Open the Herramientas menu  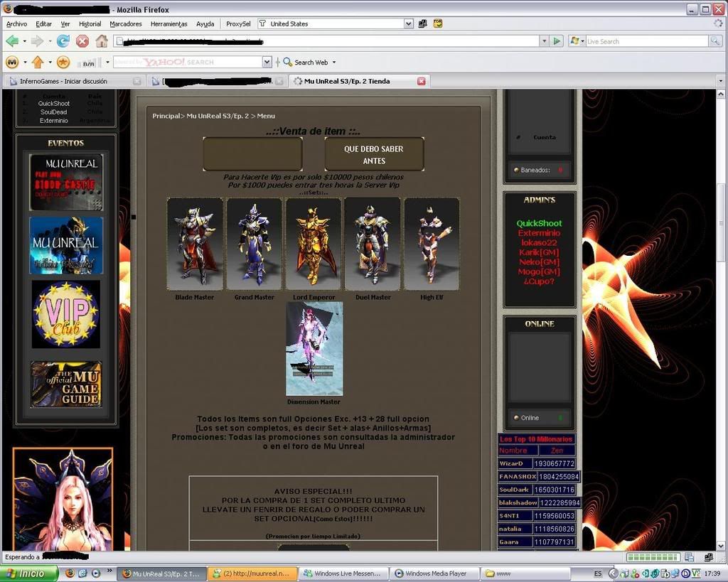click(169, 23)
